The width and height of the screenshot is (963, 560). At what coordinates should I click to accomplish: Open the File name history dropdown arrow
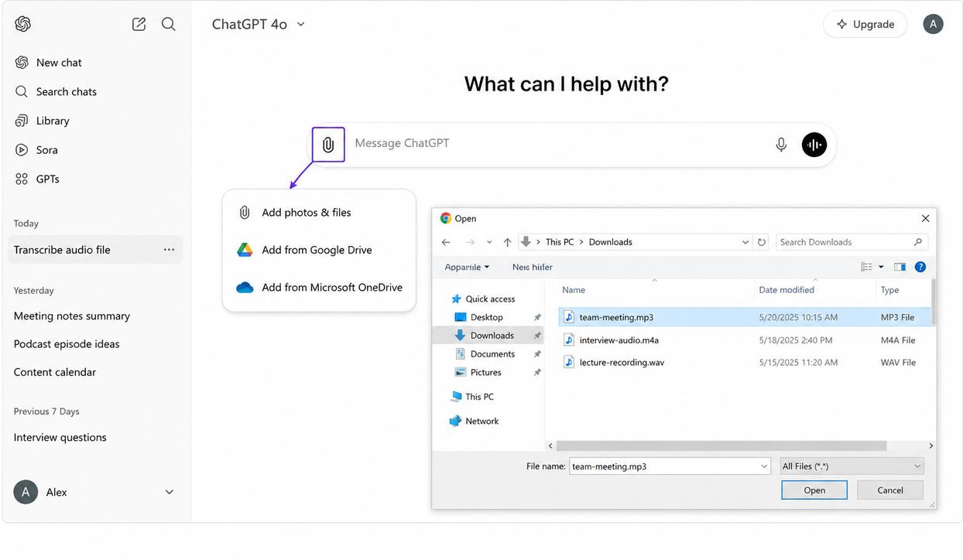764,466
